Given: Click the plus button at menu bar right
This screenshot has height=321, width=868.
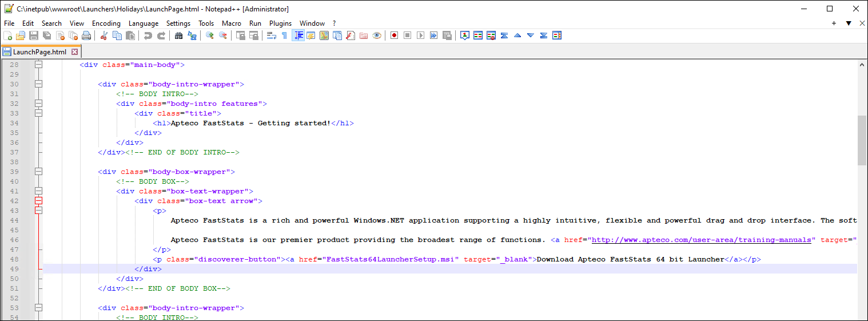Looking at the screenshot, I should click(x=834, y=23).
